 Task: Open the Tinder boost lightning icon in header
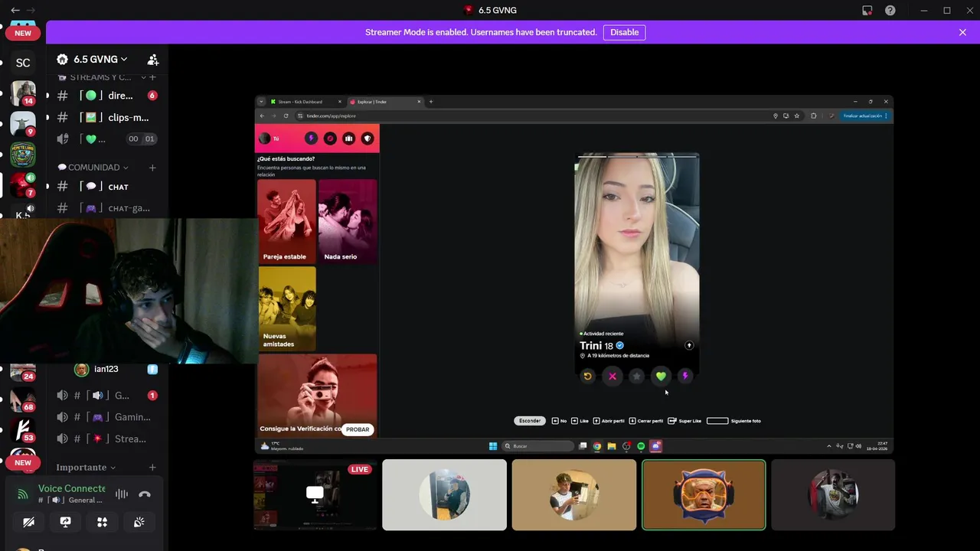[x=311, y=139]
